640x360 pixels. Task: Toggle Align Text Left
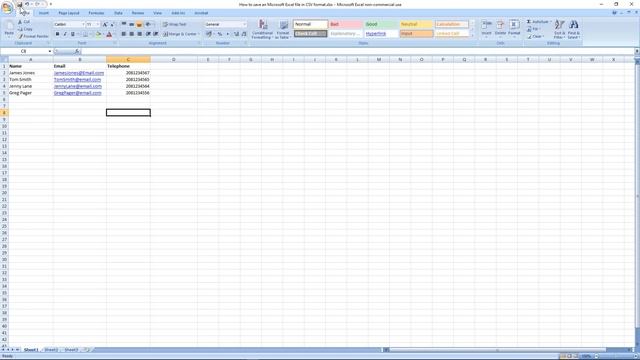[x=124, y=34]
